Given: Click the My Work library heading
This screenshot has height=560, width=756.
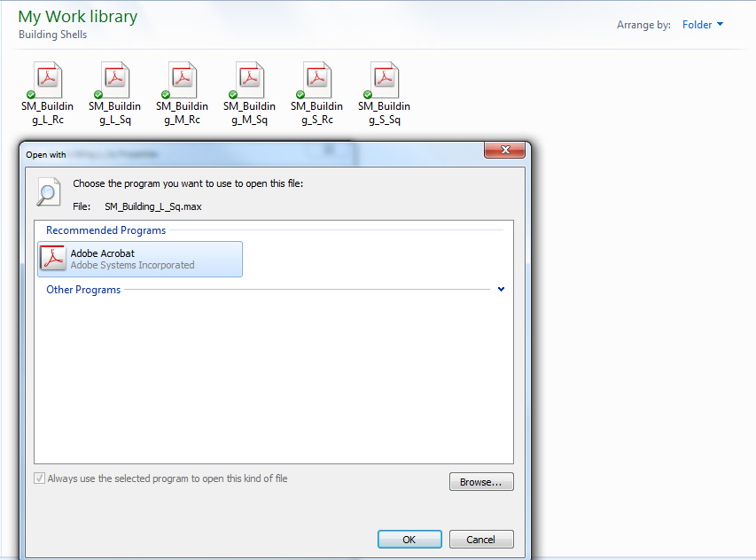Looking at the screenshot, I should (77, 16).
